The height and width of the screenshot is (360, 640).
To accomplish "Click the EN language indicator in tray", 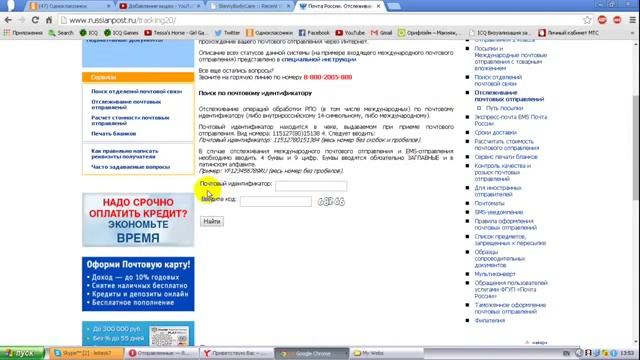I will coord(566,353).
